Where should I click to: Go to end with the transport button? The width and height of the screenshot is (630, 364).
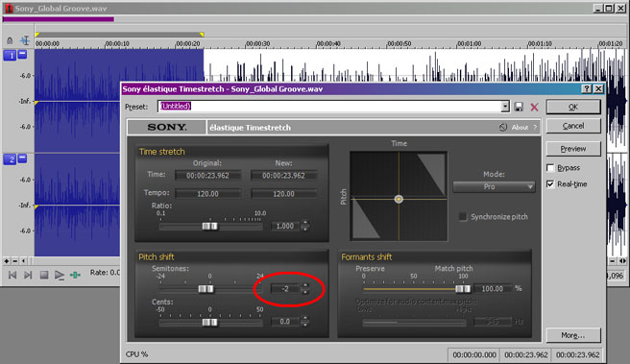(x=28, y=275)
